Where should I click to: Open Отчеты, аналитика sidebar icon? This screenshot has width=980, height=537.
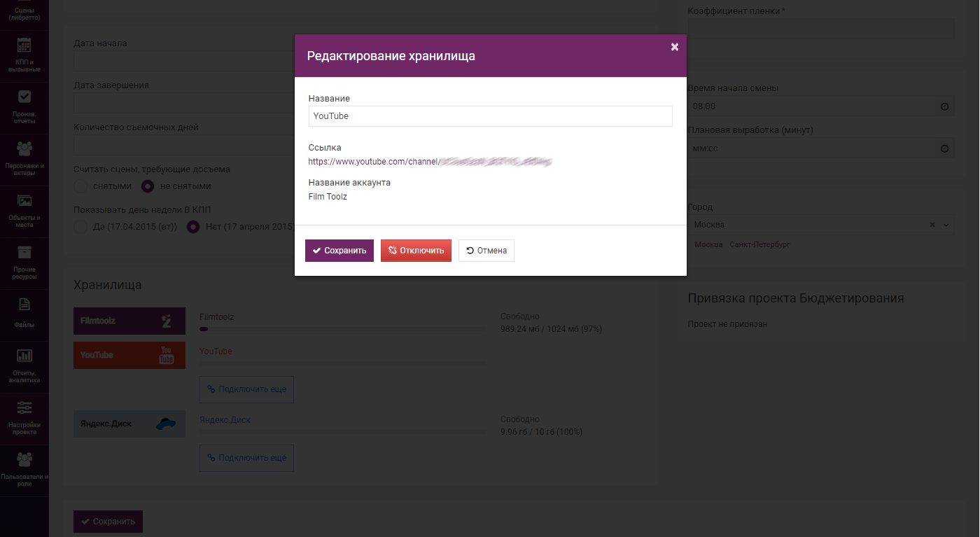[x=24, y=367]
